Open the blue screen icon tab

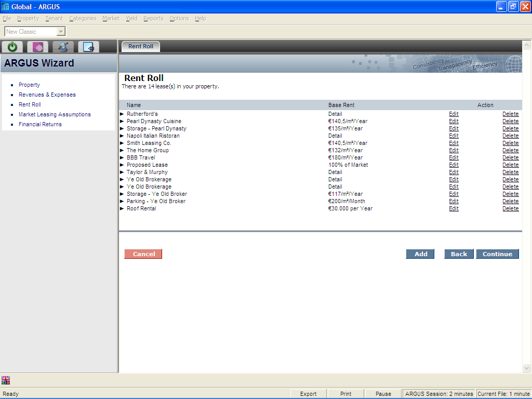coord(88,46)
